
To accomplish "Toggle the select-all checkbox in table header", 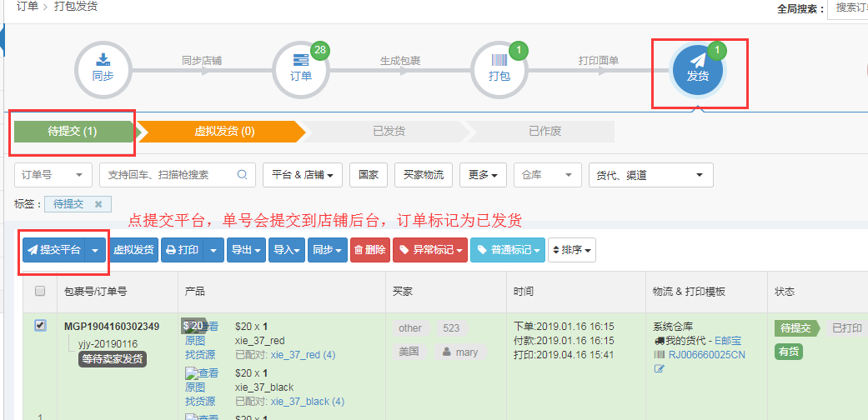I will coord(40,292).
